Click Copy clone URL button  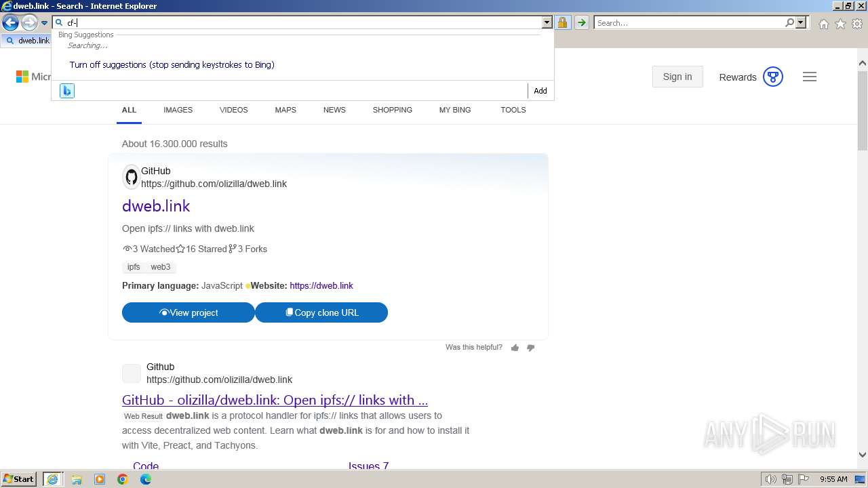point(321,312)
